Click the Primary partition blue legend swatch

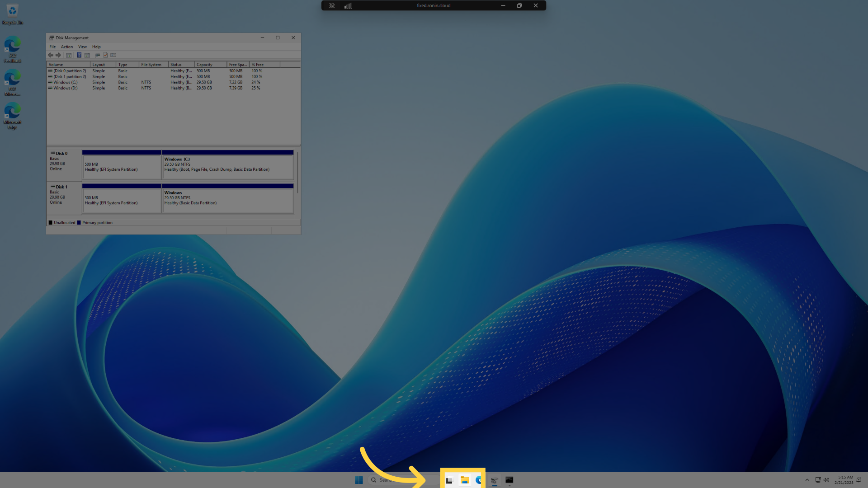pyautogui.click(x=79, y=223)
